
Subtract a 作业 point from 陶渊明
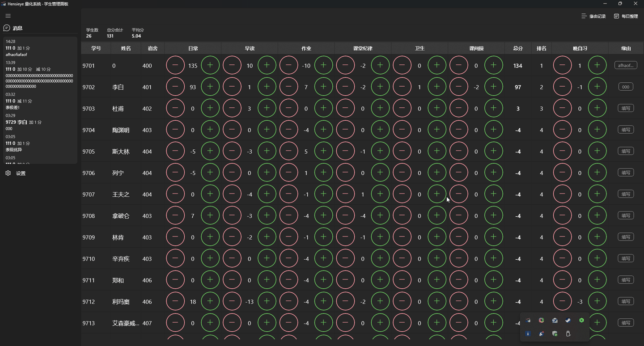[288, 130]
